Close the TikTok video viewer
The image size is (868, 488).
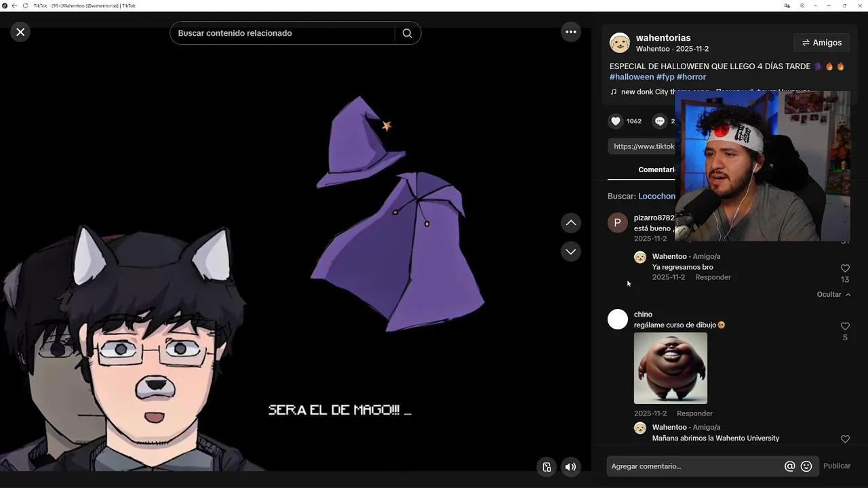[x=20, y=32]
